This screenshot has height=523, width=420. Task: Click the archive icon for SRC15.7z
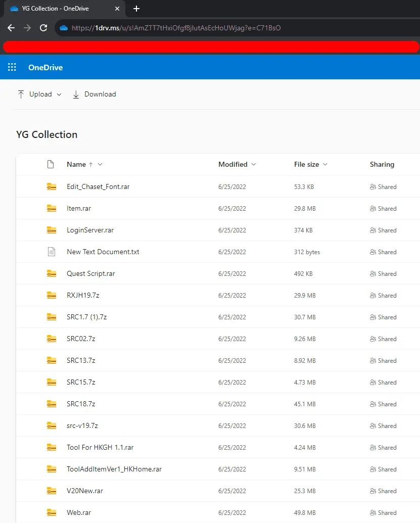pyautogui.click(x=52, y=382)
